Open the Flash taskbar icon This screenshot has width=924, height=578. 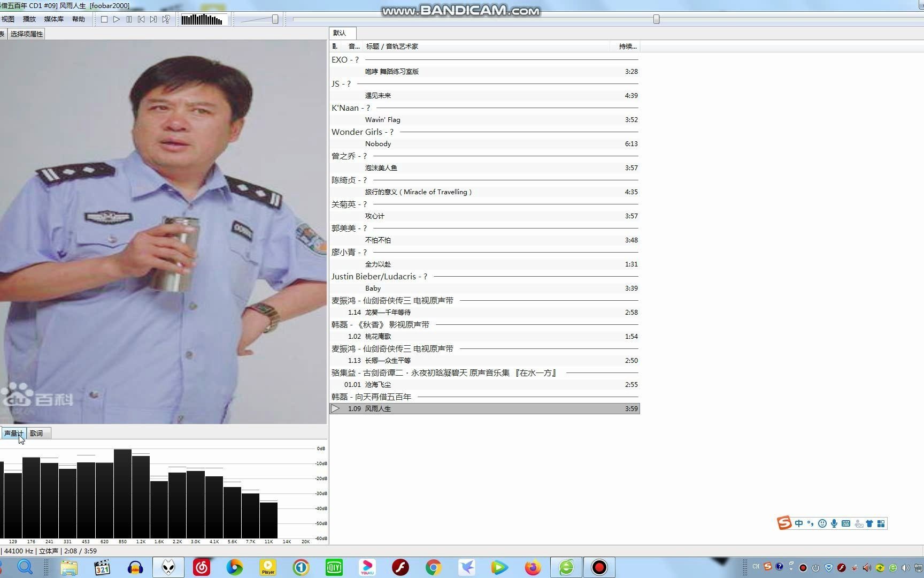[x=401, y=567]
